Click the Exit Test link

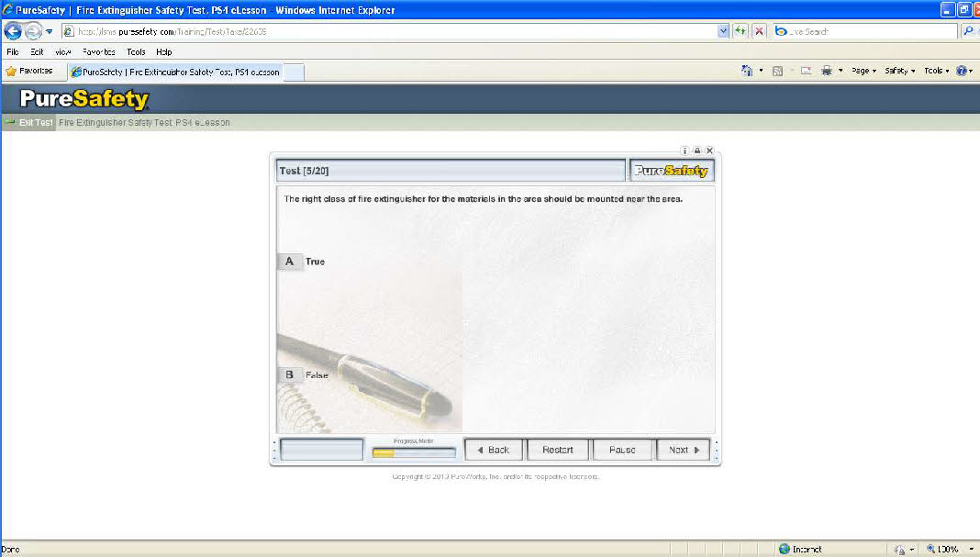(x=29, y=122)
